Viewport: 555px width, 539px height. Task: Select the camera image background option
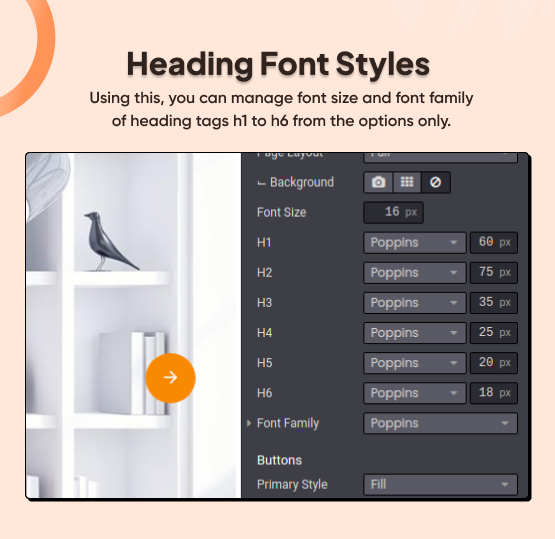click(378, 182)
